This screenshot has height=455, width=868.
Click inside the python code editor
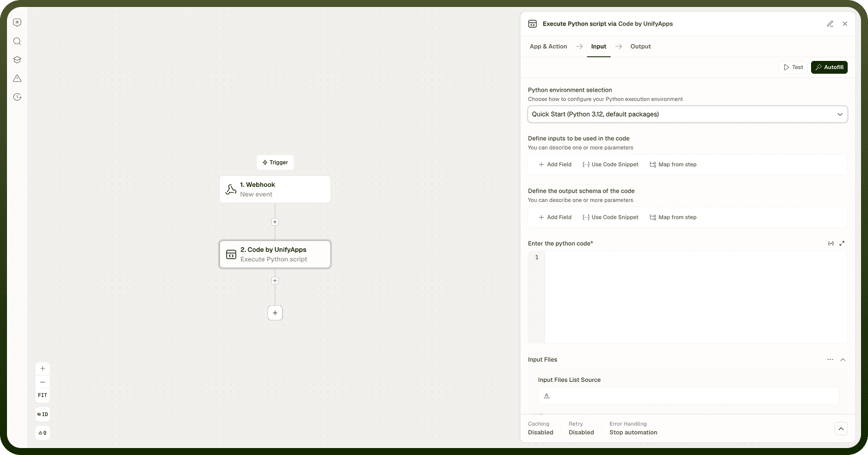pyautogui.click(x=695, y=297)
